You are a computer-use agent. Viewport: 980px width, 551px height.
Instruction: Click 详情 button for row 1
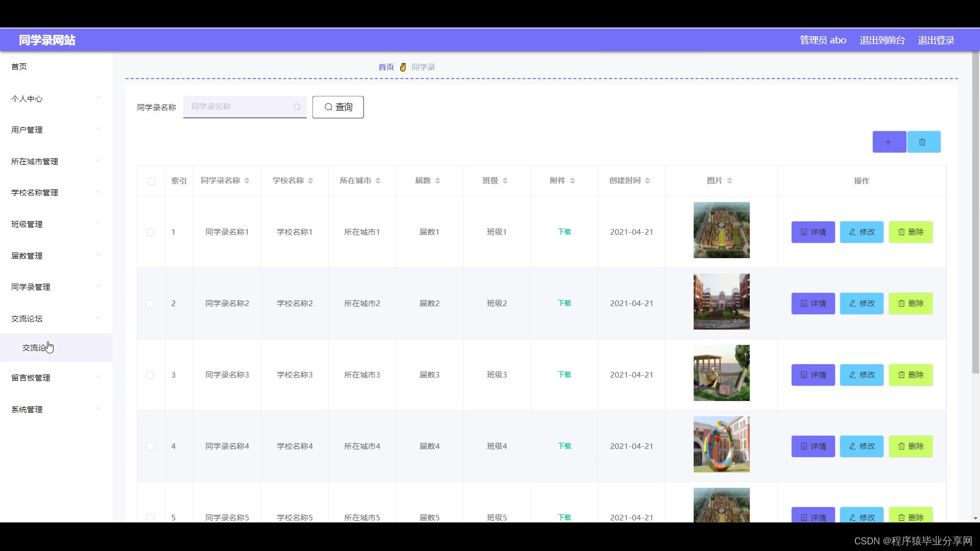[813, 232]
